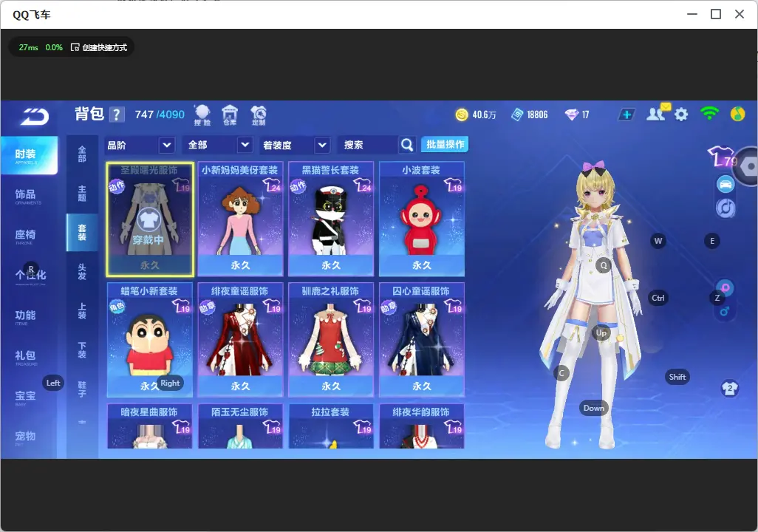The height and width of the screenshot is (532, 758).
Task: Open the 仓库 warehouse icon
Action: [230, 115]
